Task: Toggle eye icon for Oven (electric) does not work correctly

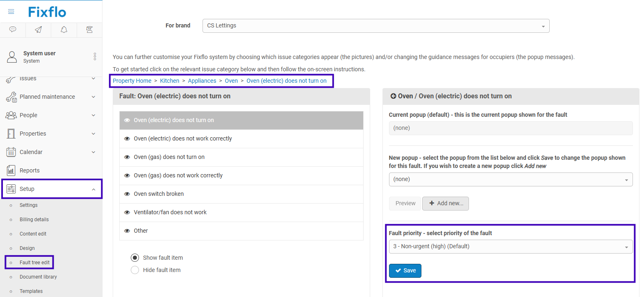Action: (x=127, y=139)
